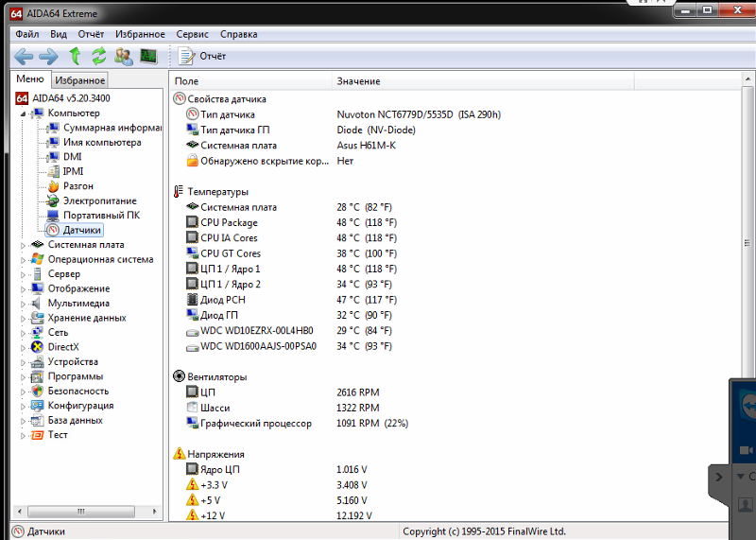756x540 pixels.
Task: Click the Безопасность shield icon
Action: pos(37,391)
